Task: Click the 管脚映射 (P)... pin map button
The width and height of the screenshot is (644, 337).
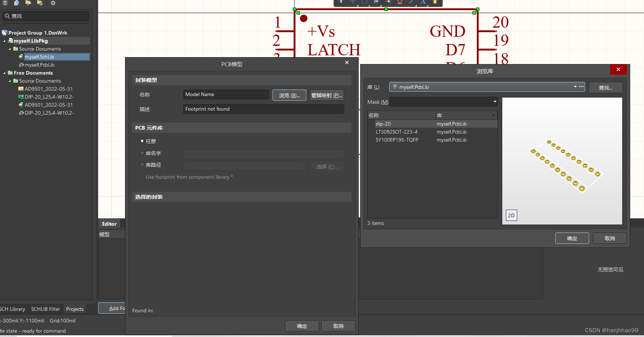Action: (x=327, y=95)
